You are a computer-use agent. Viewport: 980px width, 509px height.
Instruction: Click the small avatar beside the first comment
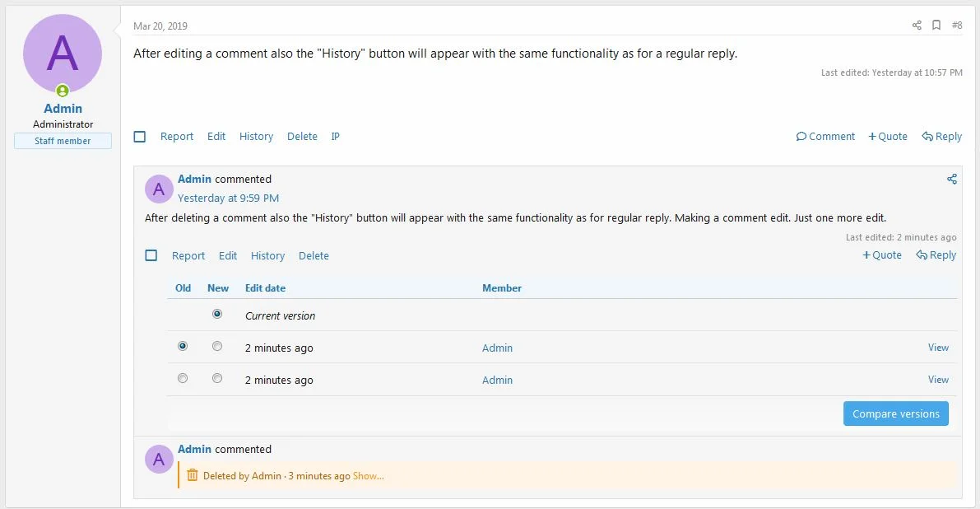click(x=159, y=189)
